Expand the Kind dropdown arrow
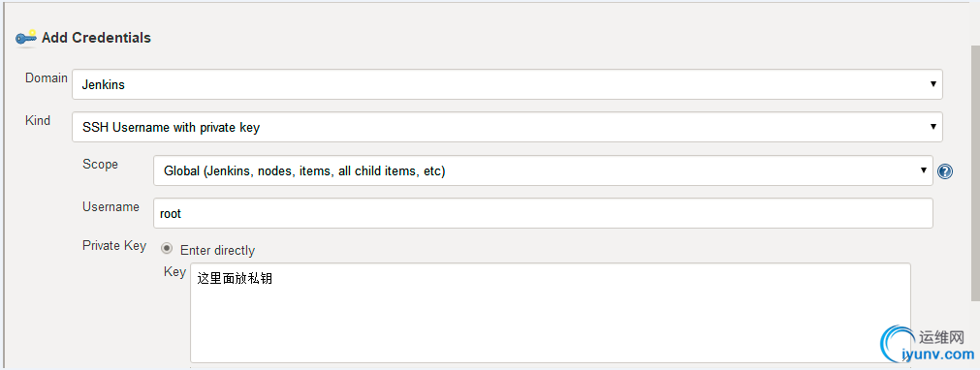The height and width of the screenshot is (370, 980). [x=933, y=126]
